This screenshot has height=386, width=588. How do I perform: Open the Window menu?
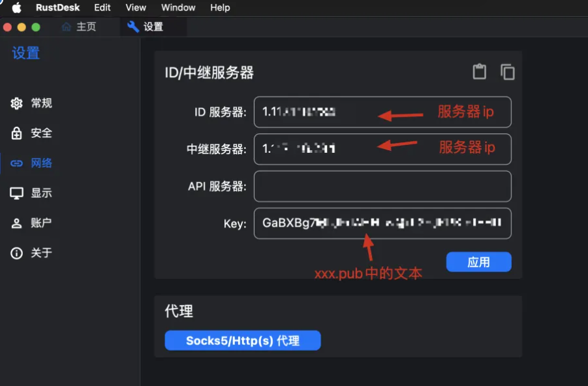coord(178,7)
